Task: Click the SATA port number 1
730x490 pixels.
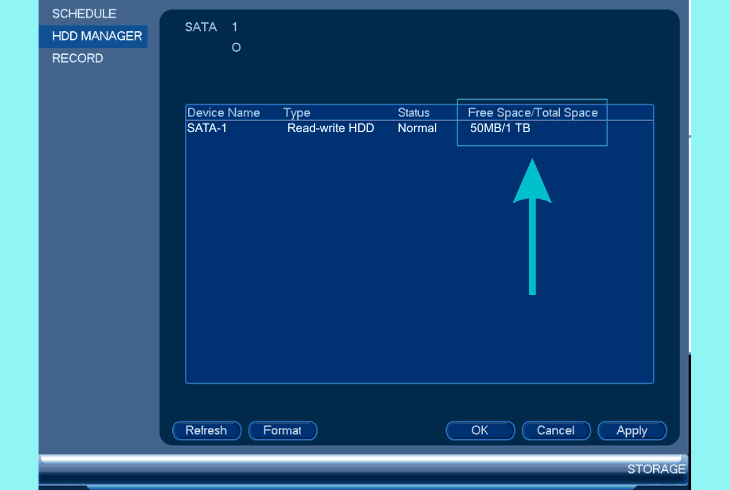Action: coord(235,27)
